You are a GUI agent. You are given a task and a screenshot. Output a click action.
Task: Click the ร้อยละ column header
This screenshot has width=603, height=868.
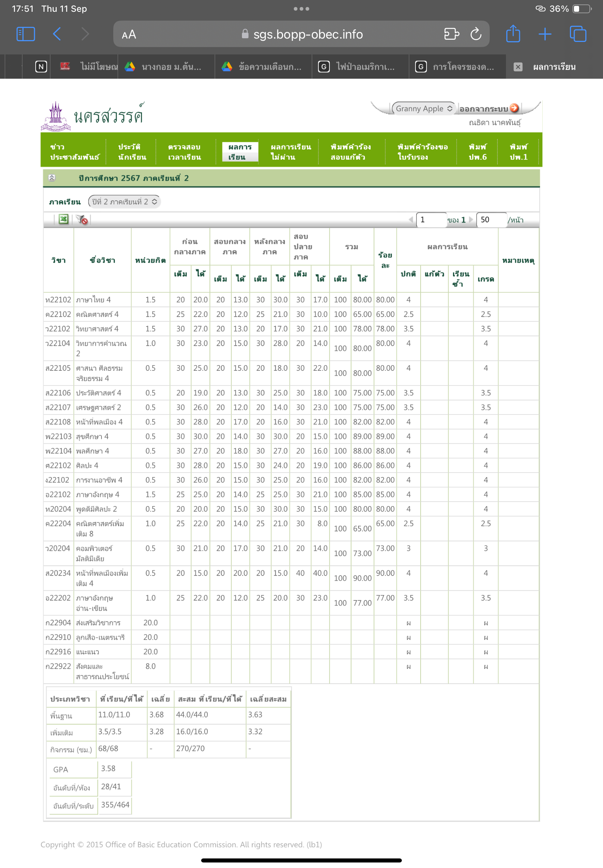point(385,260)
